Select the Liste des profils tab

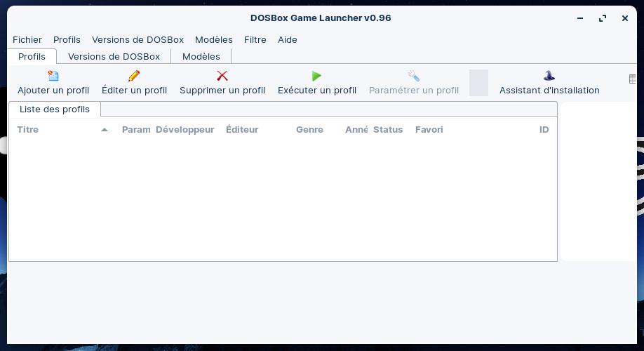click(x=55, y=110)
